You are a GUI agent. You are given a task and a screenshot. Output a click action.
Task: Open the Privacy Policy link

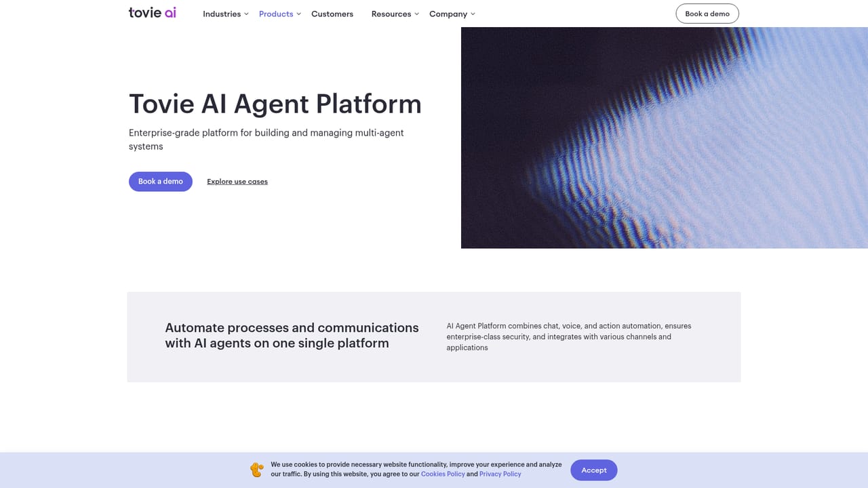tap(500, 474)
